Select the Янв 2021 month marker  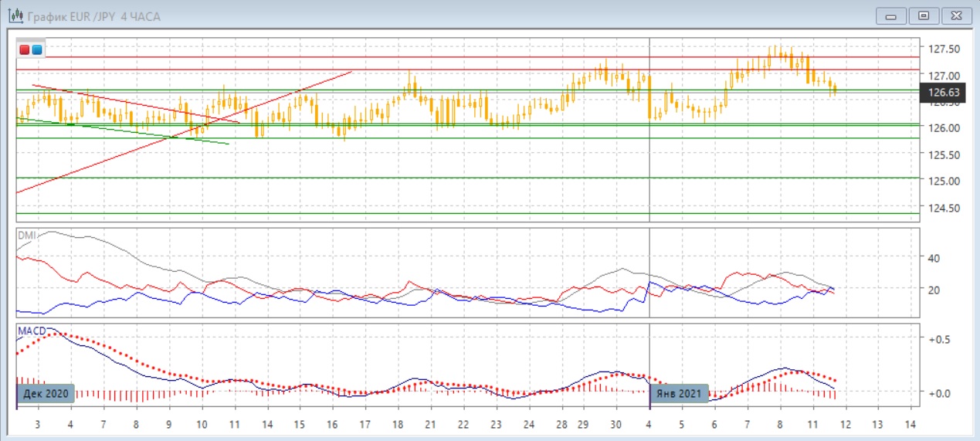[x=679, y=394]
